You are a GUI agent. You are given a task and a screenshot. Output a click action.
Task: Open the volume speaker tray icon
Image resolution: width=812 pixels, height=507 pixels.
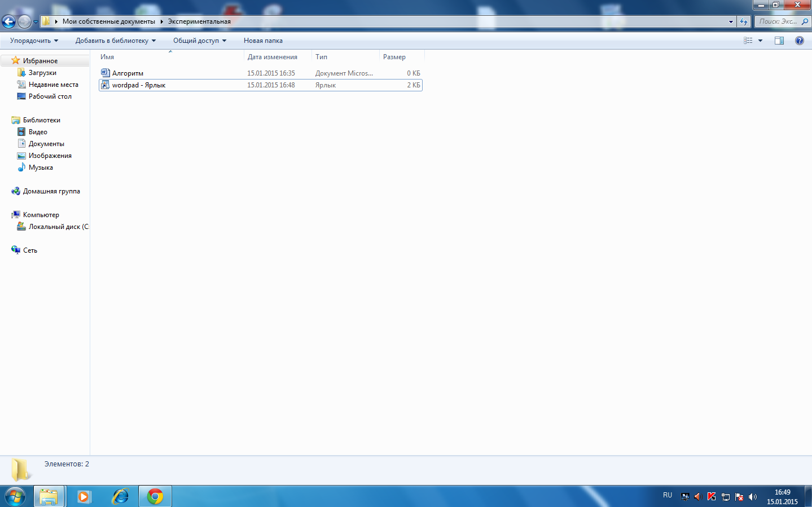(752, 497)
